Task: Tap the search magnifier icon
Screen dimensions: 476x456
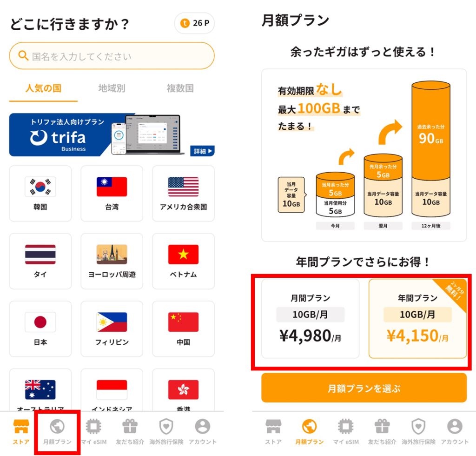Action: [x=23, y=55]
